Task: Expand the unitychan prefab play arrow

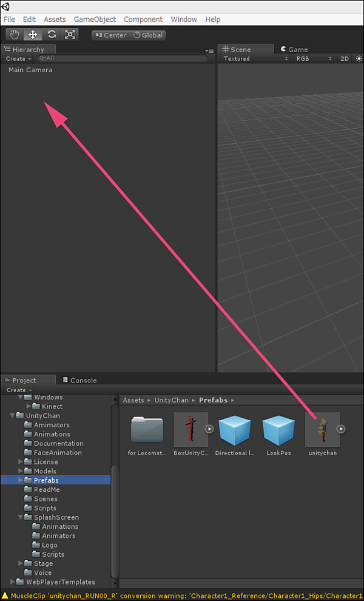Action: (x=341, y=429)
